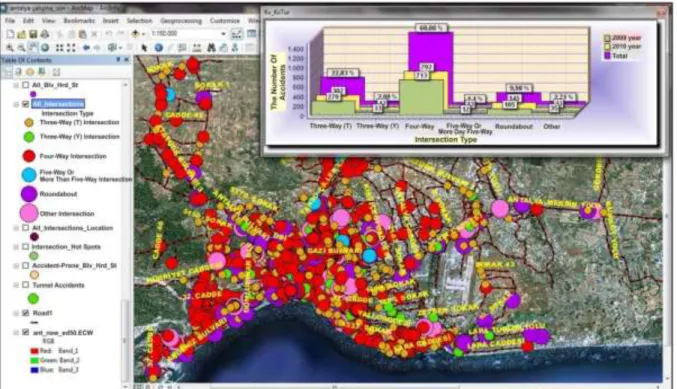Open the Editor toolbar icon

click(x=237, y=34)
